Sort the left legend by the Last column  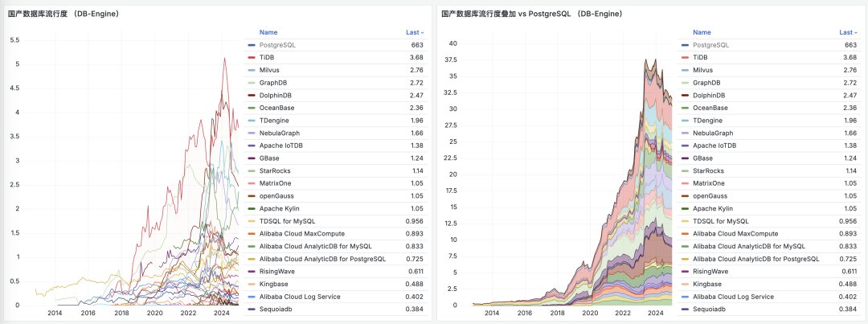[414, 33]
